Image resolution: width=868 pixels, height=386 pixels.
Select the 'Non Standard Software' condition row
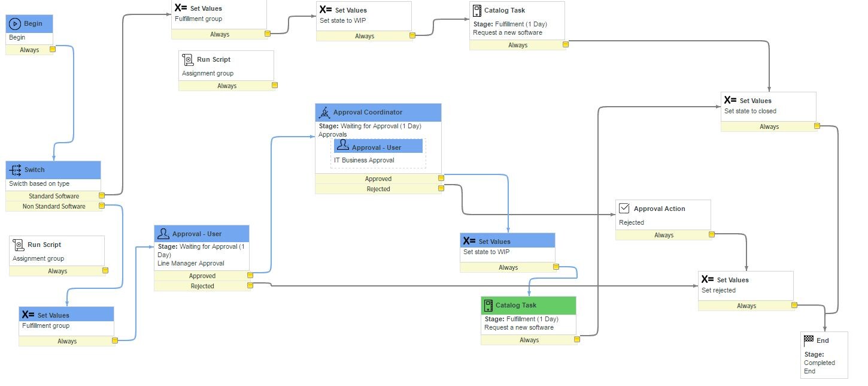(53, 206)
